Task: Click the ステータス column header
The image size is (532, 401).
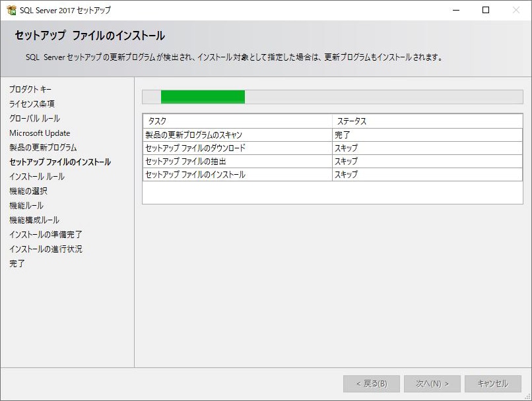Action: click(x=427, y=121)
